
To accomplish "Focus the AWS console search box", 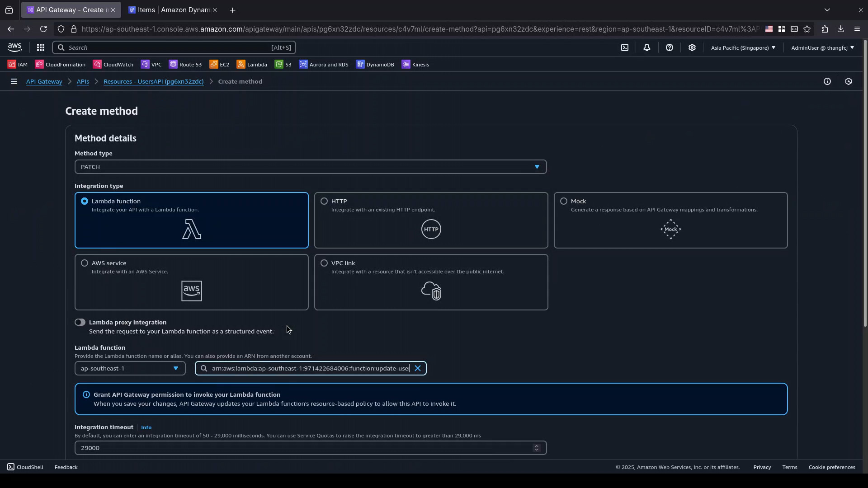I will click(174, 47).
